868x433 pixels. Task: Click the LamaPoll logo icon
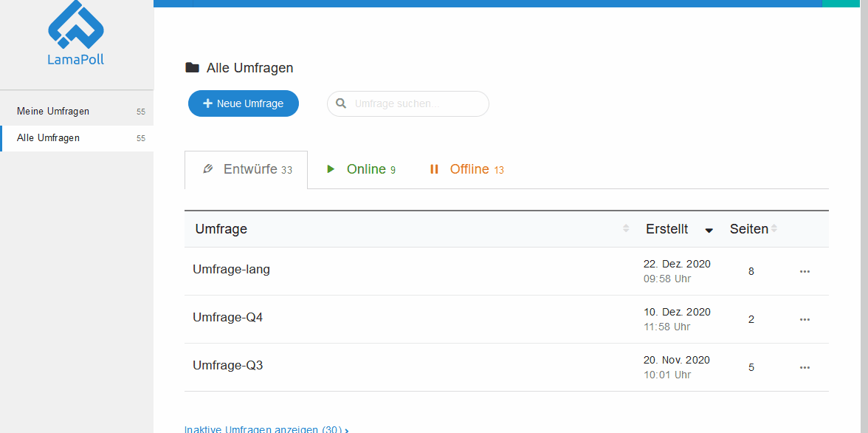pyautogui.click(x=76, y=26)
